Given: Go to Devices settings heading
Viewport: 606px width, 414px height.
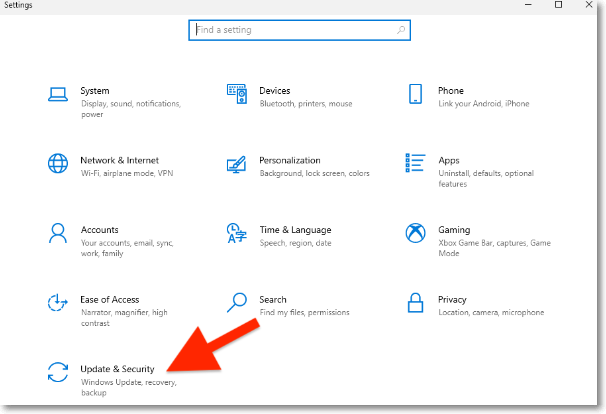Looking at the screenshot, I should pos(275,91).
